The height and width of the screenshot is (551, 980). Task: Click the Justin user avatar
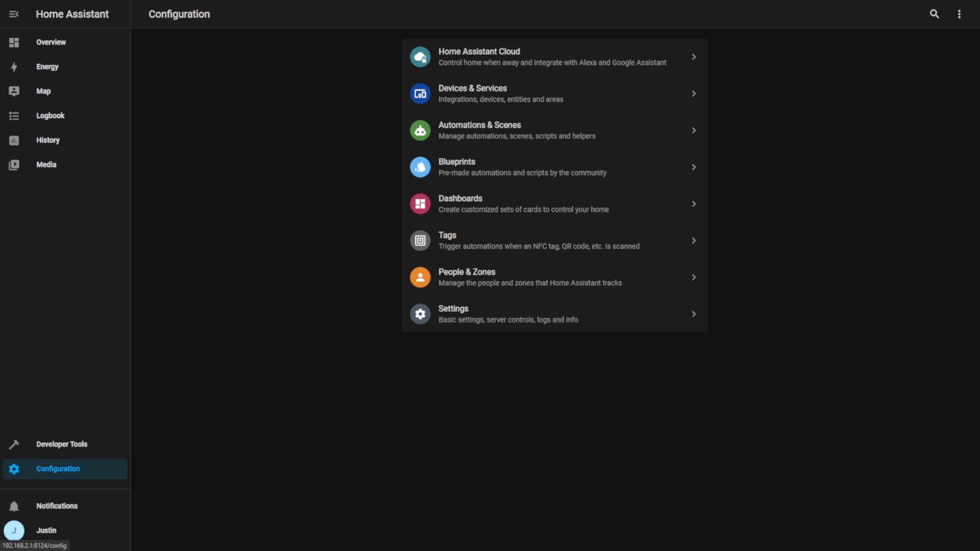point(14,531)
